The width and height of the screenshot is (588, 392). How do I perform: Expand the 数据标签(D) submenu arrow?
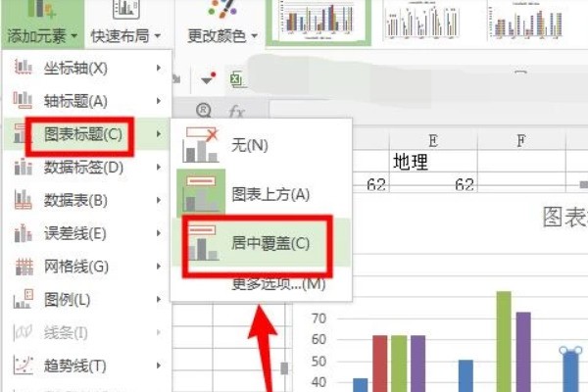pos(159,167)
